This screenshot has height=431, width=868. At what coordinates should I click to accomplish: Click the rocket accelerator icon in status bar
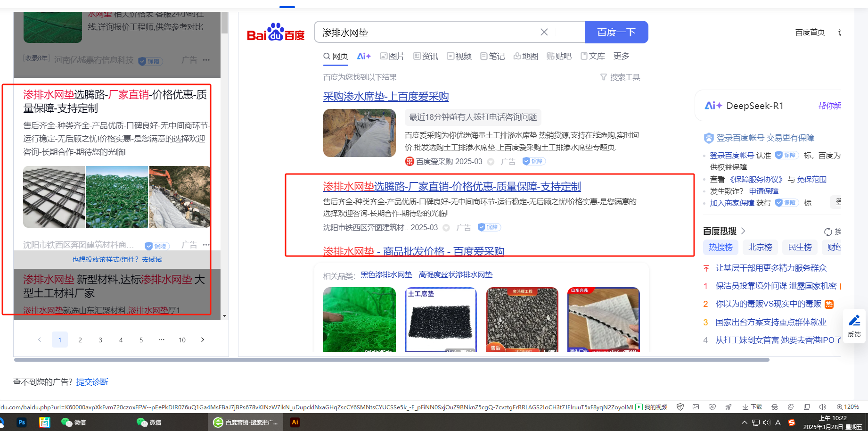click(729, 407)
